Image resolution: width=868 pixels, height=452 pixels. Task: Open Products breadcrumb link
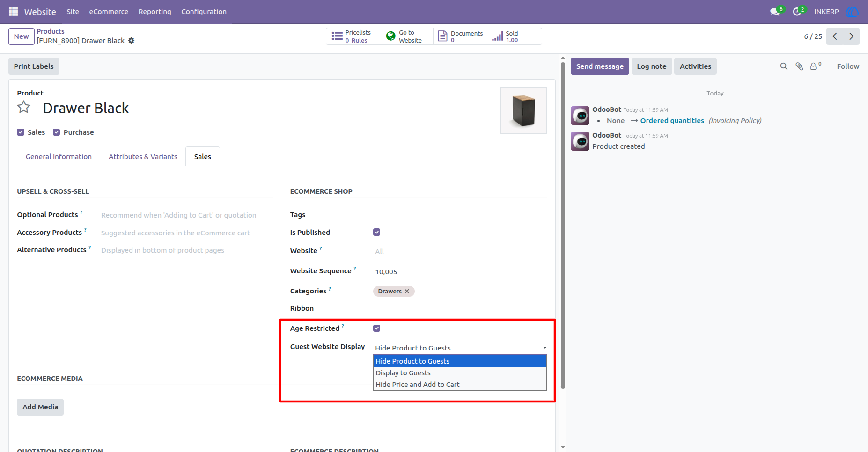(51, 31)
